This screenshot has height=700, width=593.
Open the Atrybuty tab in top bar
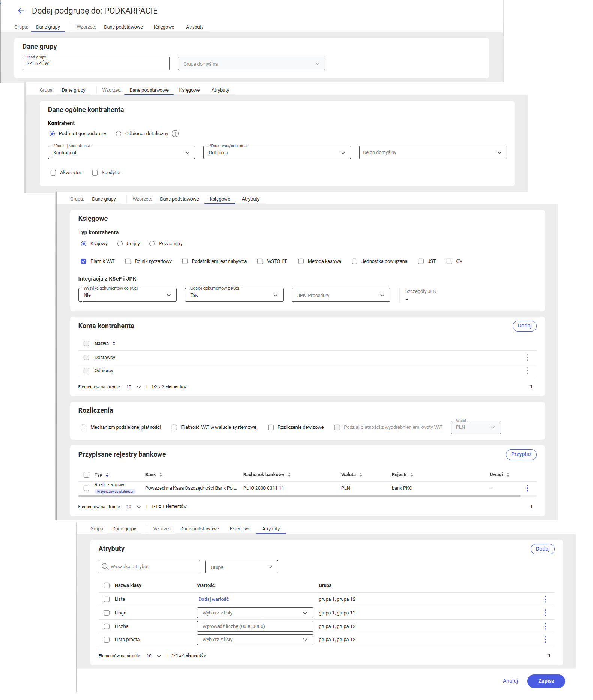click(195, 27)
